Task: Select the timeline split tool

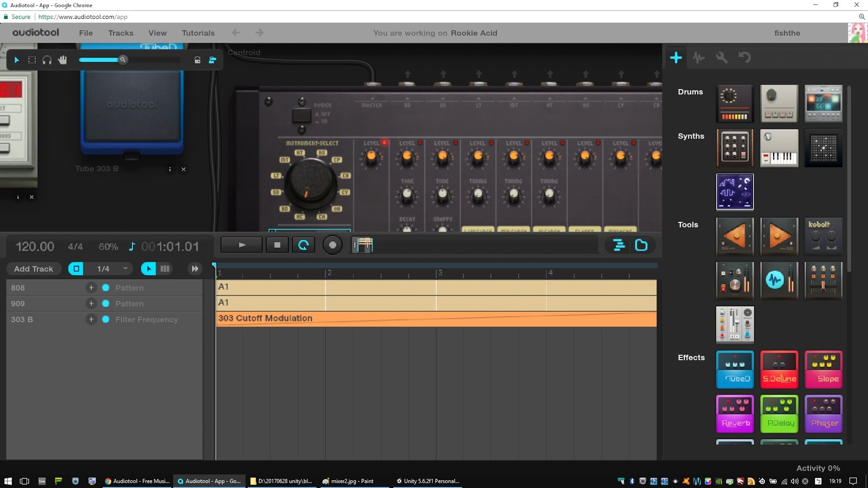Action: [165, 268]
